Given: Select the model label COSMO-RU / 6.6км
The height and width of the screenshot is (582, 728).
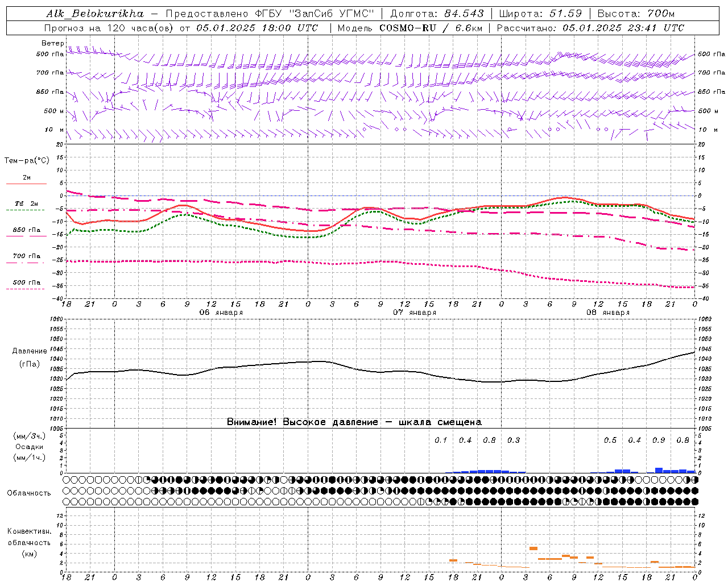Looking at the screenshot, I should [431, 27].
